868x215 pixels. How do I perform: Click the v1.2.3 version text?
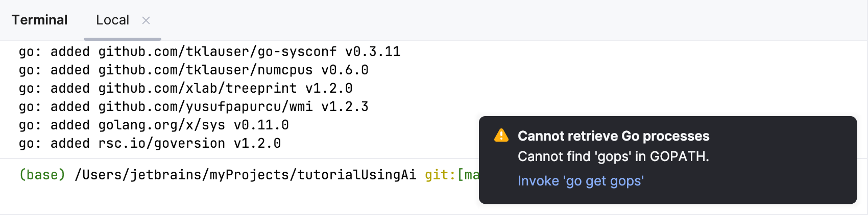point(345,106)
